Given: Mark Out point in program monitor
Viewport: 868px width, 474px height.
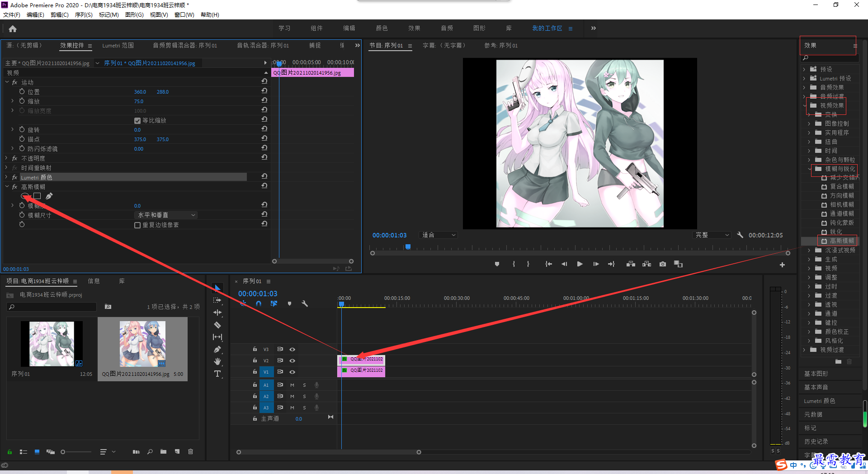Looking at the screenshot, I should (x=528, y=264).
